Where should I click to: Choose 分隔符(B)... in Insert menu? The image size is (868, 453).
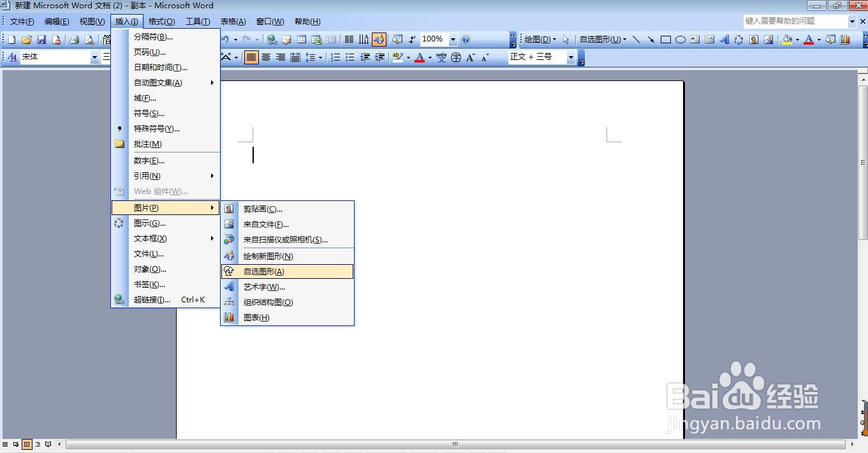(166, 36)
